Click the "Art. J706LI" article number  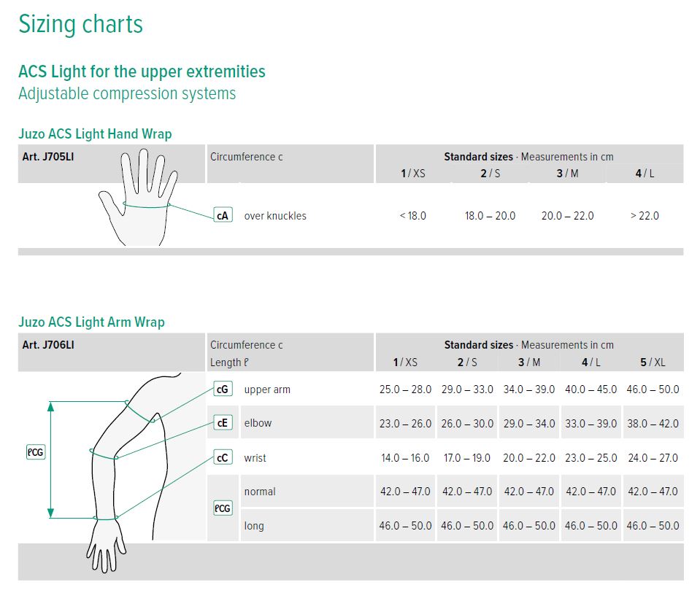tap(48, 345)
